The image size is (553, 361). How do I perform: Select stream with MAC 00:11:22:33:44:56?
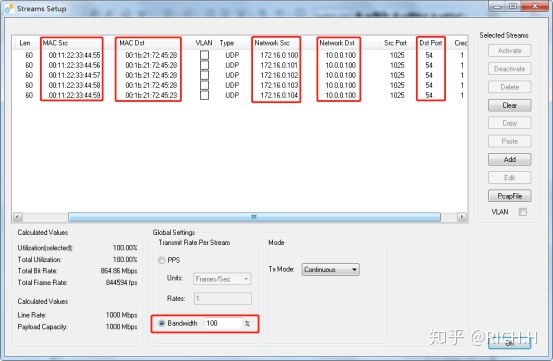(74, 65)
